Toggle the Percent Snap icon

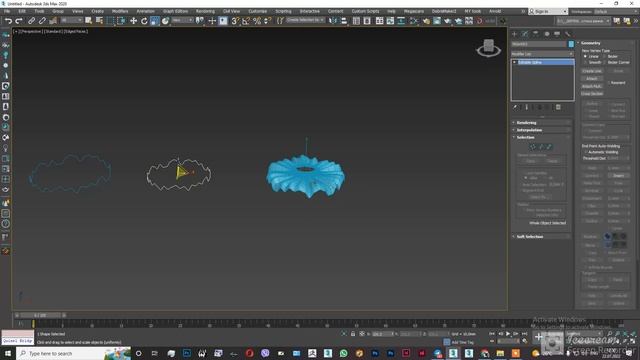pyautogui.click(x=257, y=21)
